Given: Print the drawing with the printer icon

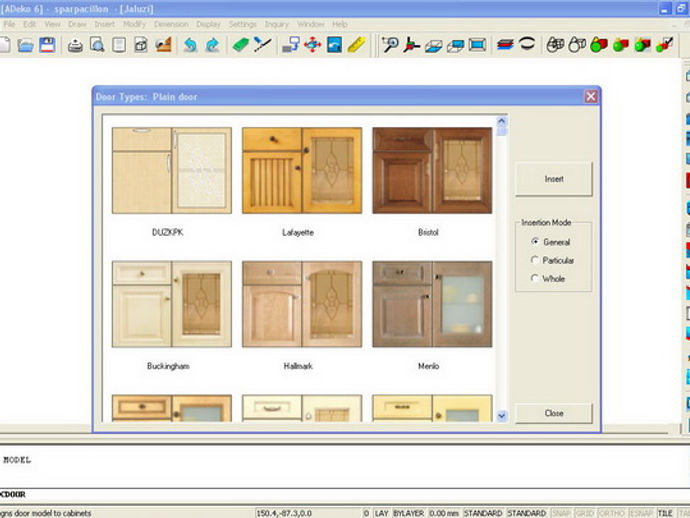Looking at the screenshot, I should [x=75, y=45].
